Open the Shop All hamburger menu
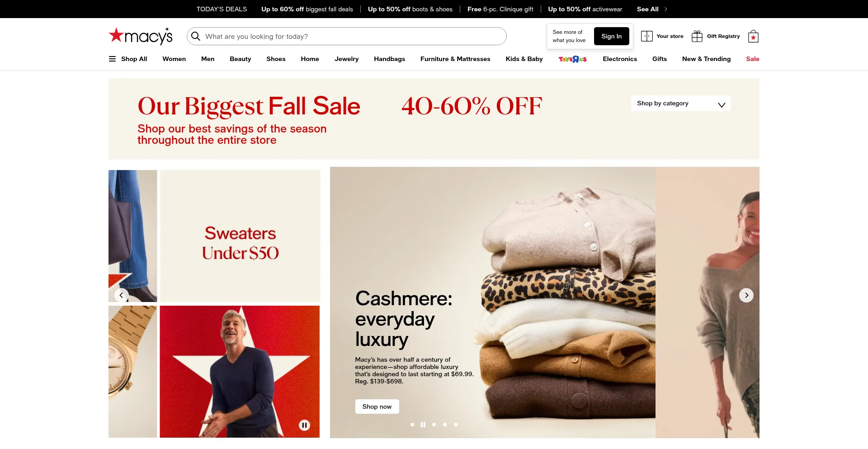The height and width of the screenshot is (449, 868). point(113,59)
